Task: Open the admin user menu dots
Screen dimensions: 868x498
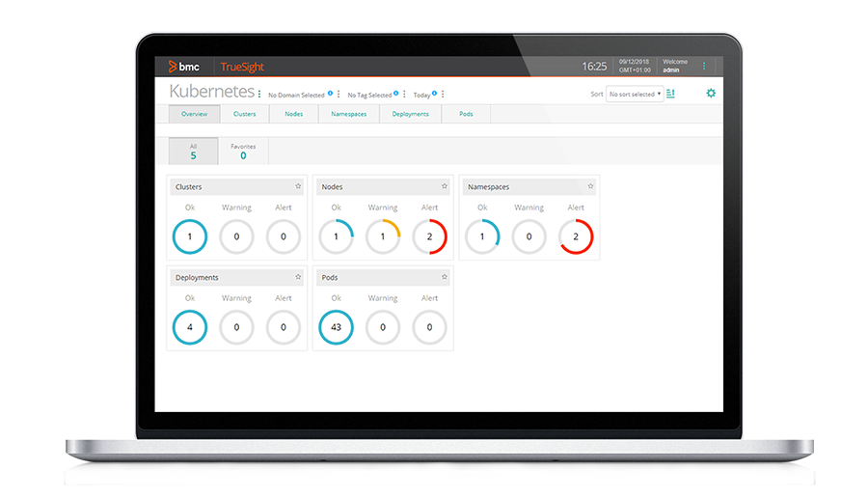Action: point(704,67)
